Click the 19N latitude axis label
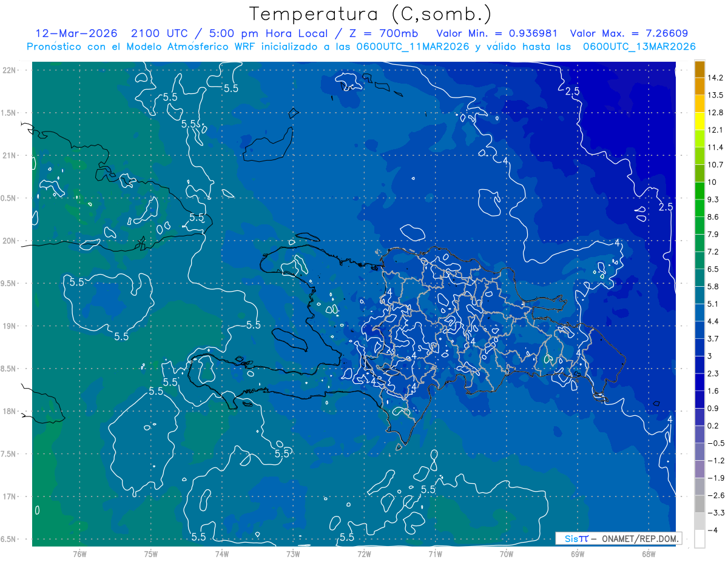728x562 pixels. [x=10, y=326]
